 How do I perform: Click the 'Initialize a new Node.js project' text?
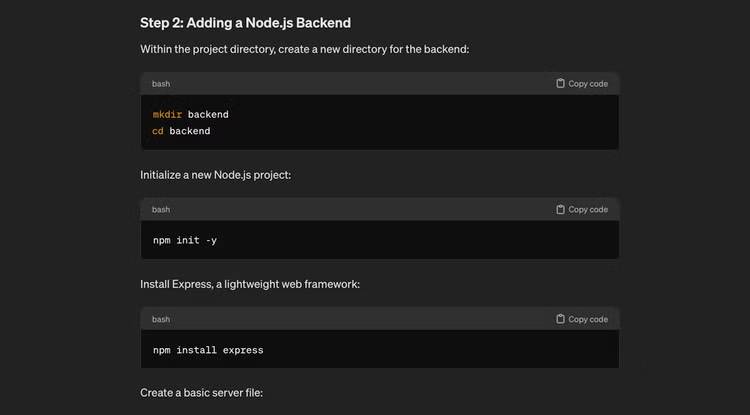pos(215,175)
